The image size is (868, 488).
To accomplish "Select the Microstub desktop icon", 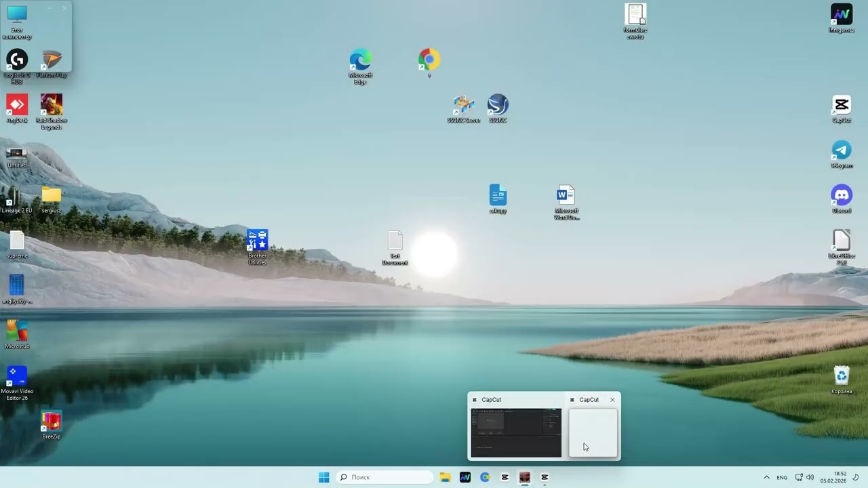I will point(17,335).
